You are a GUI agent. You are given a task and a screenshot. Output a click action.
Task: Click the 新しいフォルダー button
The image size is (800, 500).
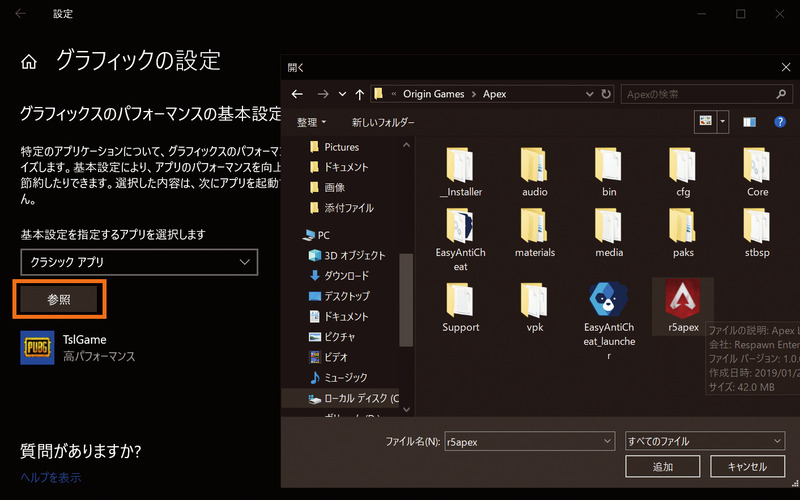pos(383,122)
